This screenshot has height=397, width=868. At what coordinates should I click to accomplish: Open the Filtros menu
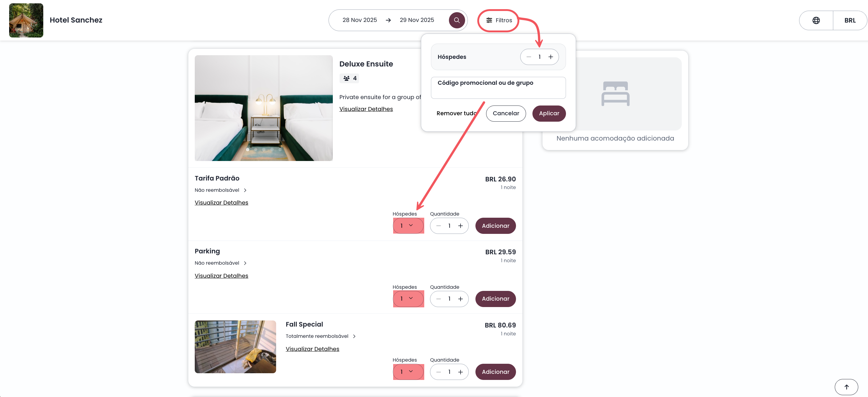click(498, 20)
